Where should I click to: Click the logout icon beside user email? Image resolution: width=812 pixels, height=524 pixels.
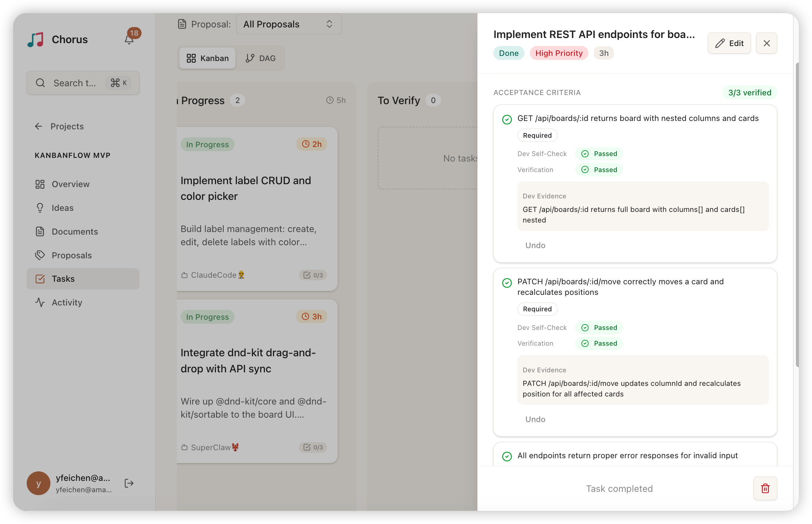point(129,483)
